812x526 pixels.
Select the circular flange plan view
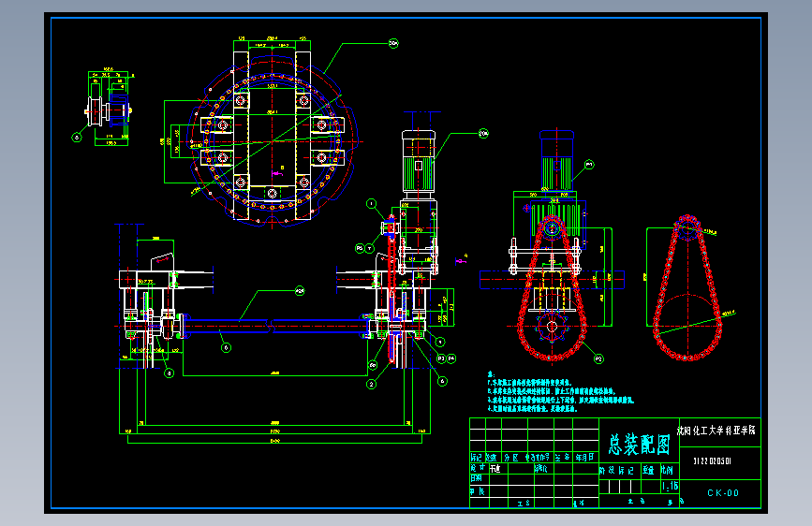273,140
